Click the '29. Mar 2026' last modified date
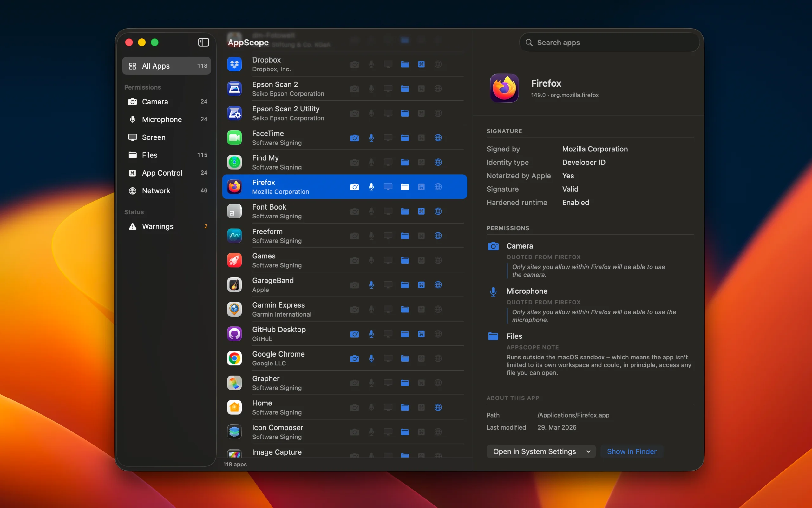The width and height of the screenshot is (812, 508). (x=557, y=427)
